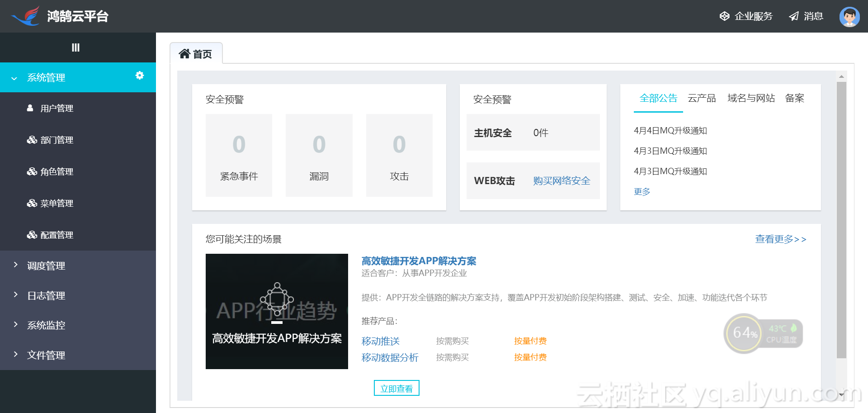Open 移动数据分析 product link
868x413 pixels.
pos(390,357)
